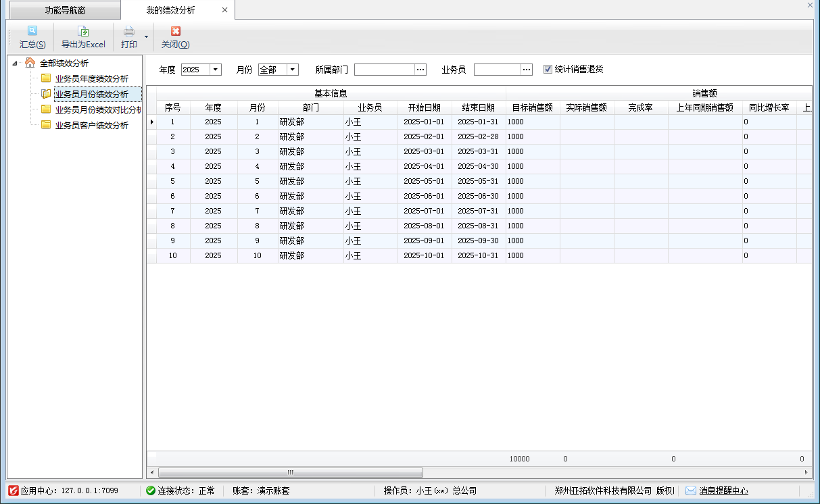Click the home icon beside 全部绩效分析
The image size is (820, 504).
[30, 63]
